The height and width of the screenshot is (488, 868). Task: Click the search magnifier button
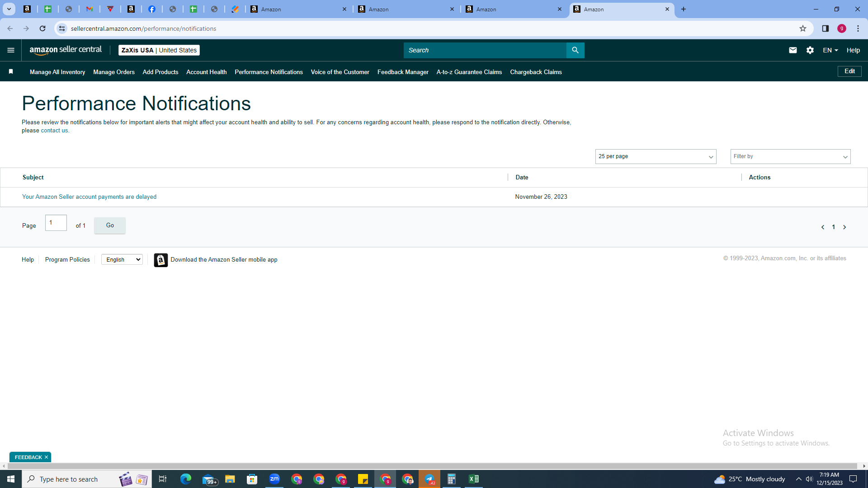575,50
